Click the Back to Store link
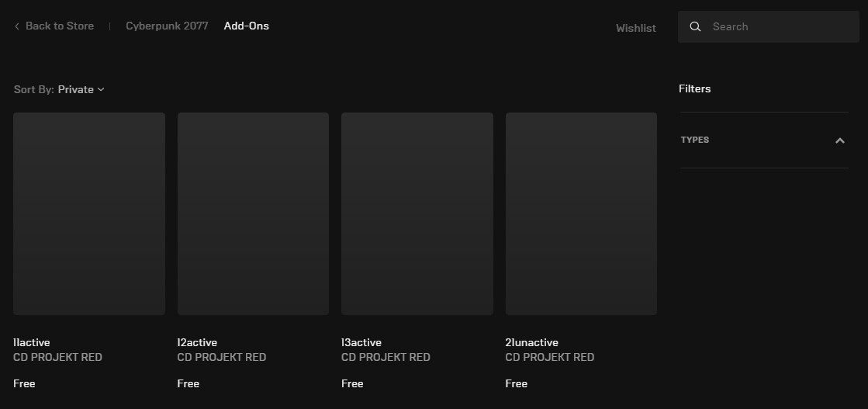This screenshot has height=409, width=868. (x=59, y=26)
